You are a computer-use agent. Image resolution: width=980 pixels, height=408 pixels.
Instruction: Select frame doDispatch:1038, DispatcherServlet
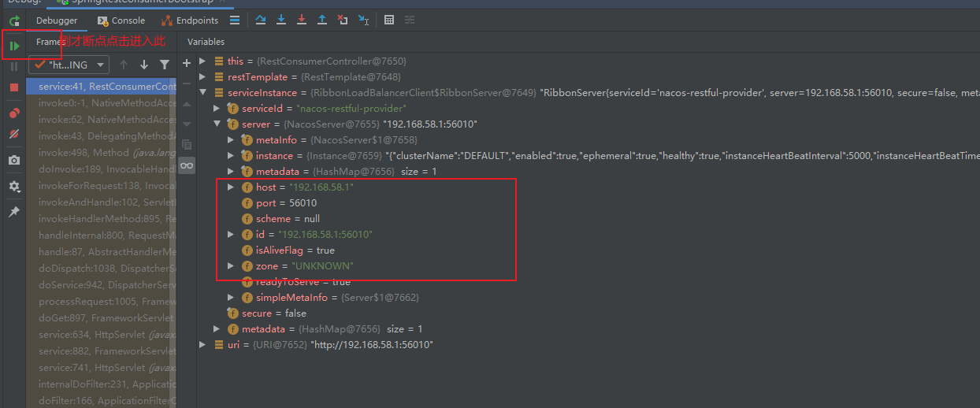click(x=101, y=269)
